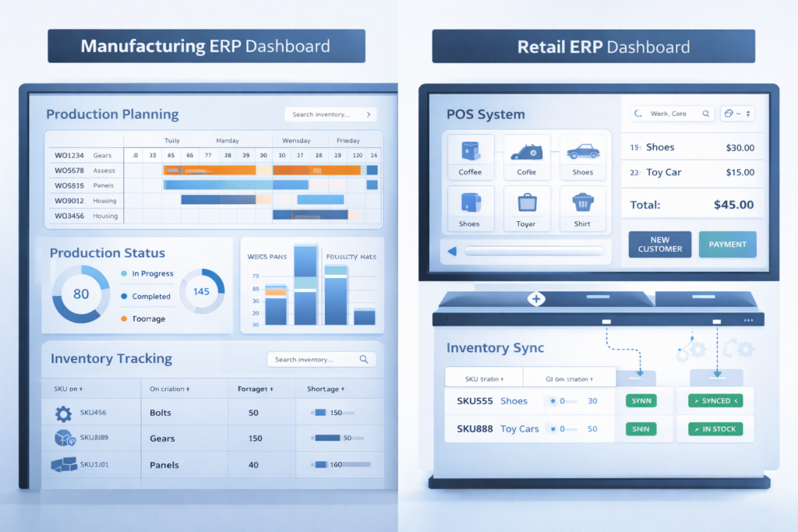Click the Production Planning search inventory field
This screenshot has width=798, height=532.
330,115
